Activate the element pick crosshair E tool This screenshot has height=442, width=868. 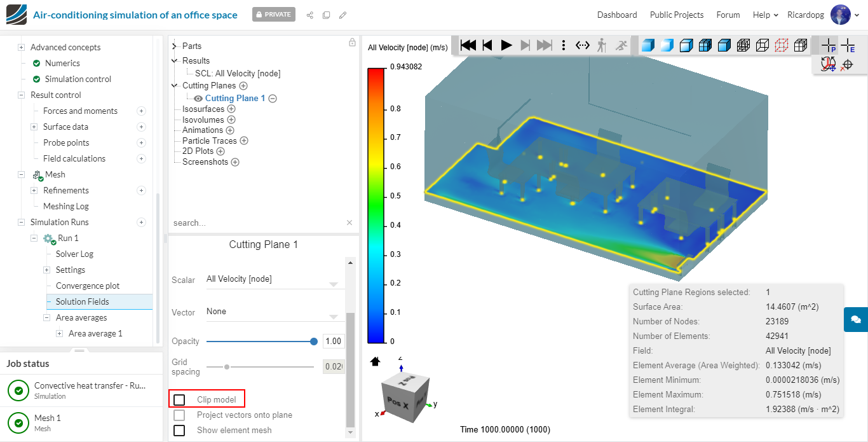848,45
